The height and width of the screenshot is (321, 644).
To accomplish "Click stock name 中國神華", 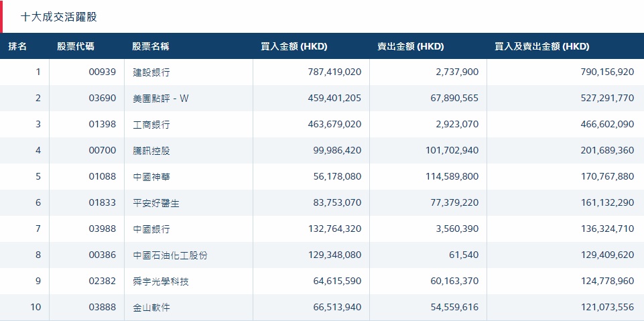I will (151, 176).
